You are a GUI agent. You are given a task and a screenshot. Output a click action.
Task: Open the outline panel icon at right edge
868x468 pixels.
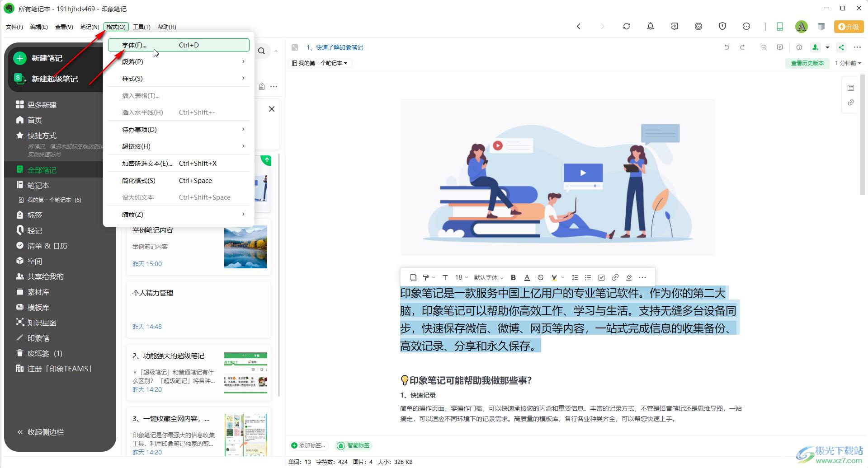pyautogui.click(x=851, y=88)
